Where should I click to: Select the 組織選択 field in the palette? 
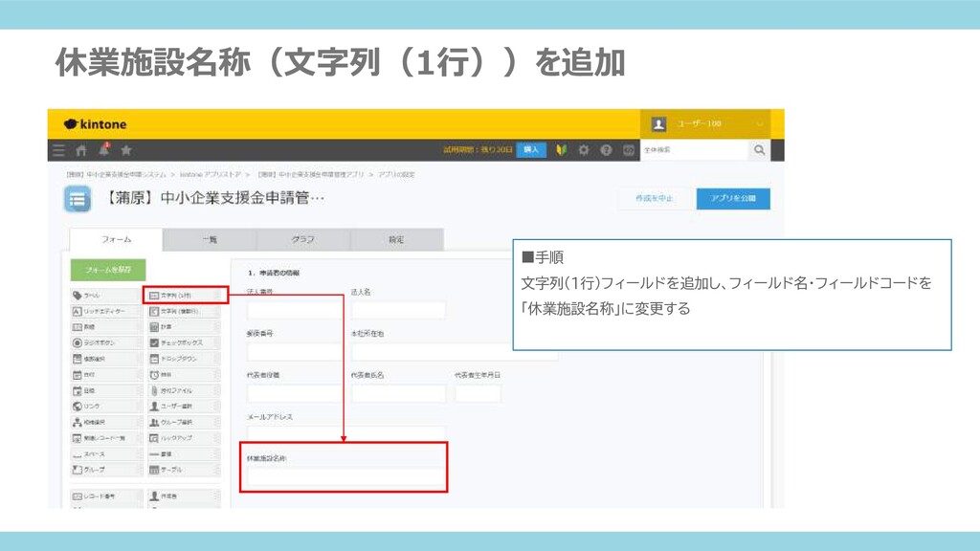pyautogui.click(x=107, y=422)
